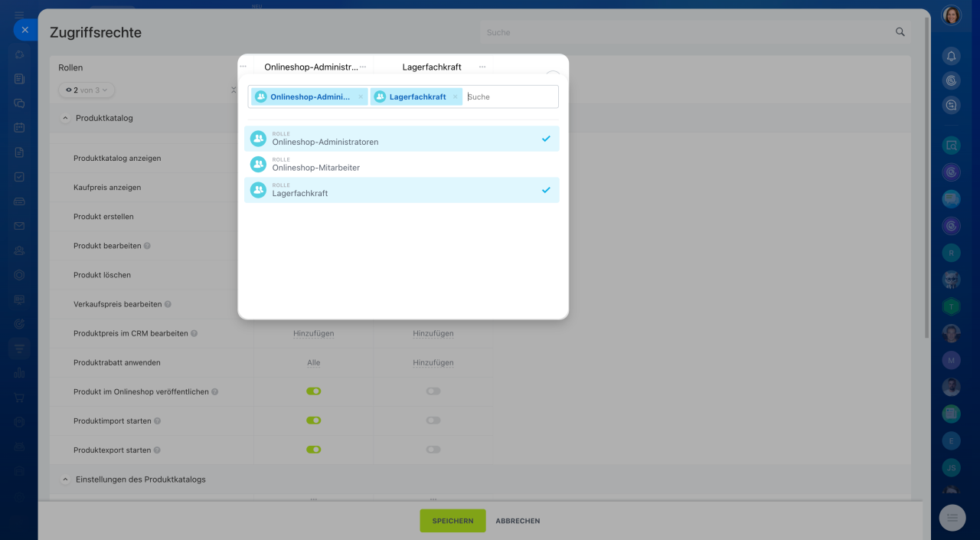Open the bar chart analytics icon in left sidebar
The image size is (980, 540).
click(x=19, y=373)
